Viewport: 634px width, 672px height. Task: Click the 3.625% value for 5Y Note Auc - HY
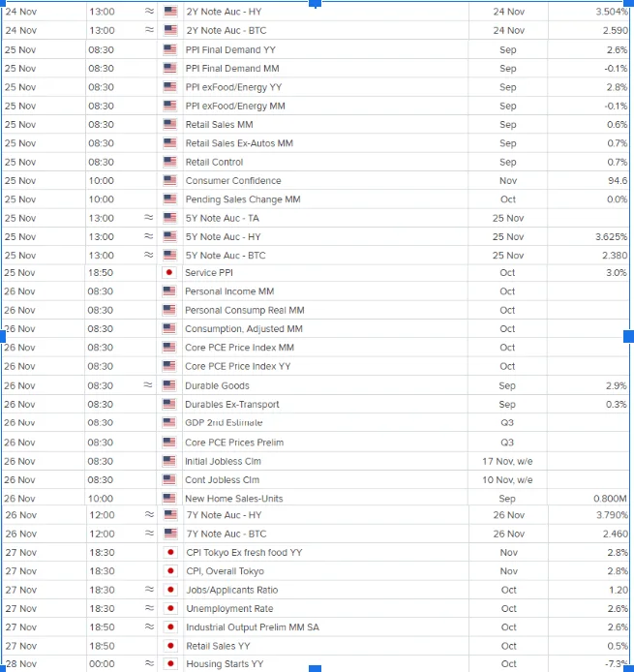(611, 237)
